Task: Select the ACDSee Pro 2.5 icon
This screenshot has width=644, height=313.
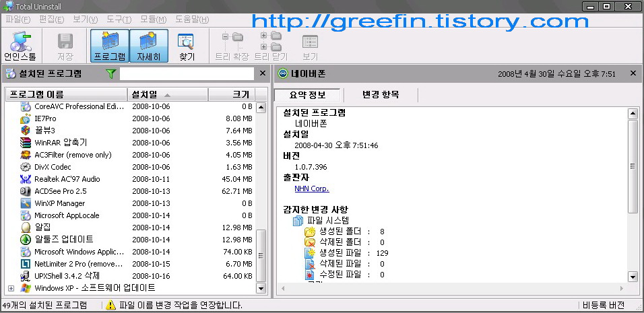Action: pyautogui.click(x=26, y=191)
